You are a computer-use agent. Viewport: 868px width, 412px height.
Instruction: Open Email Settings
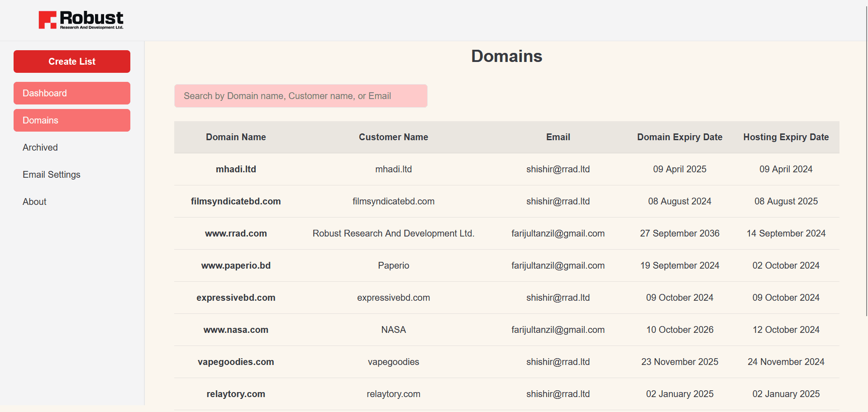click(x=51, y=175)
